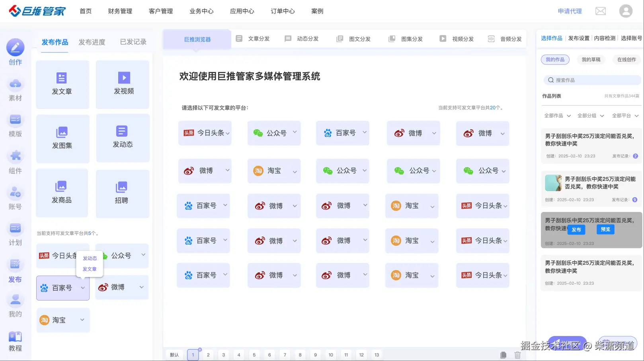Click the blue 发布 button on the highlighted work

[576, 230]
